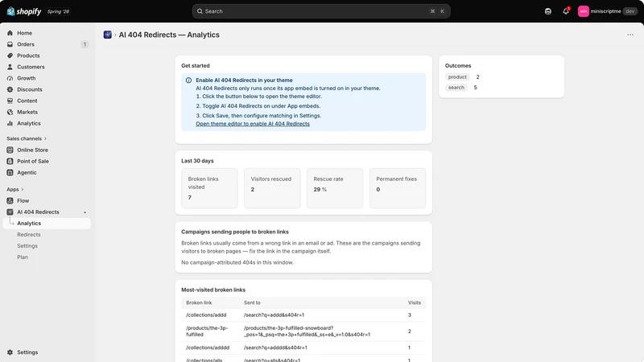644x362 pixels.
Task: Go to Customers page
Action: tap(31, 67)
